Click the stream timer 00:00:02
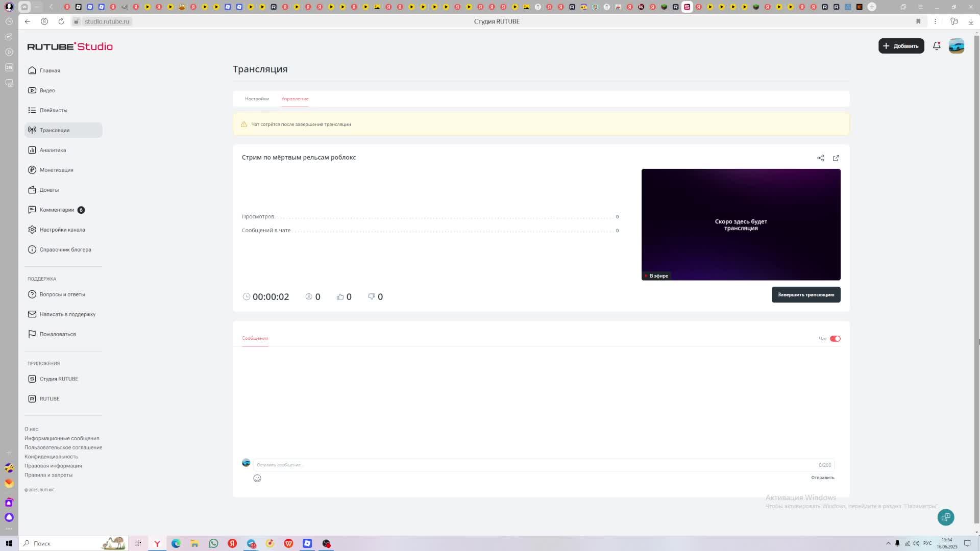Screen dimensions: 980x551 [271, 297]
